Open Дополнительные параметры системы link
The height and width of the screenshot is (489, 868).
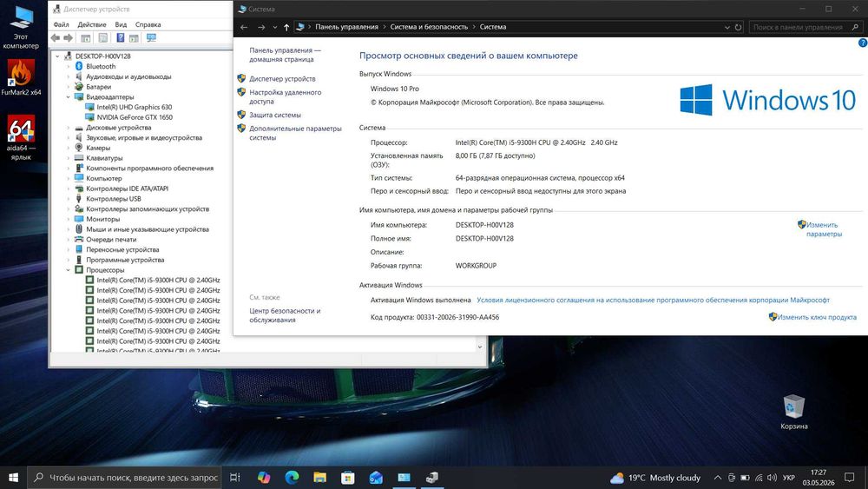tap(295, 133)
